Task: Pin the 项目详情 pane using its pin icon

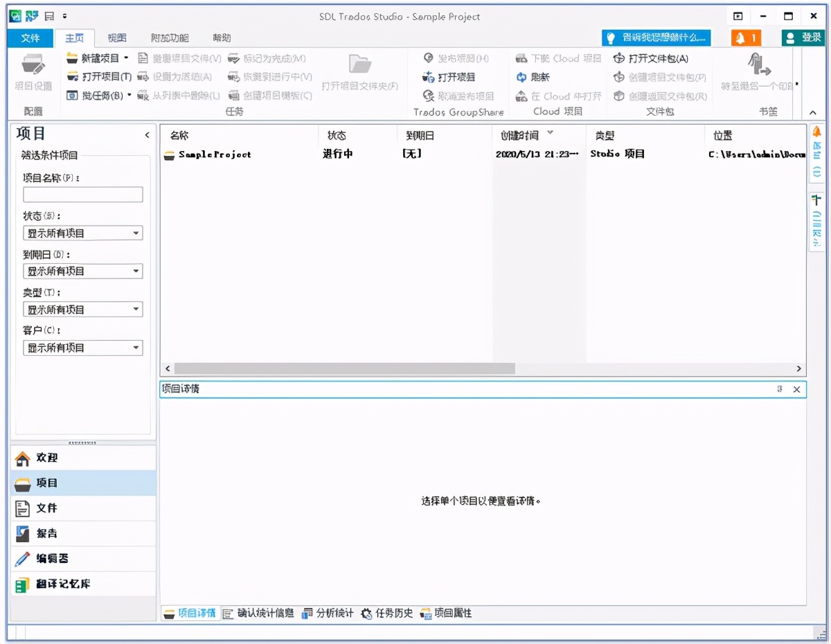Action: pos(780,389)
